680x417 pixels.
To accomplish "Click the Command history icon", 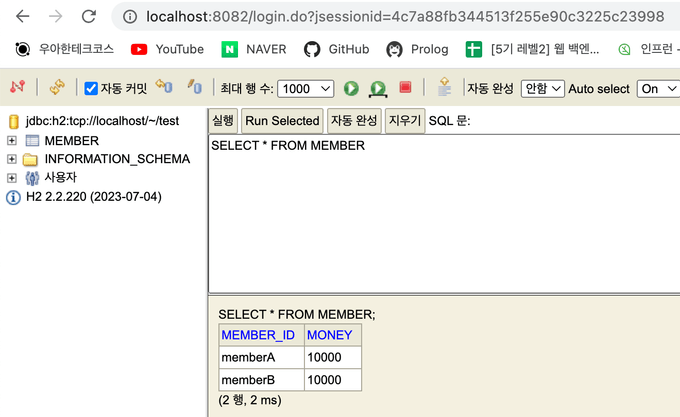I will coord(443,88).
